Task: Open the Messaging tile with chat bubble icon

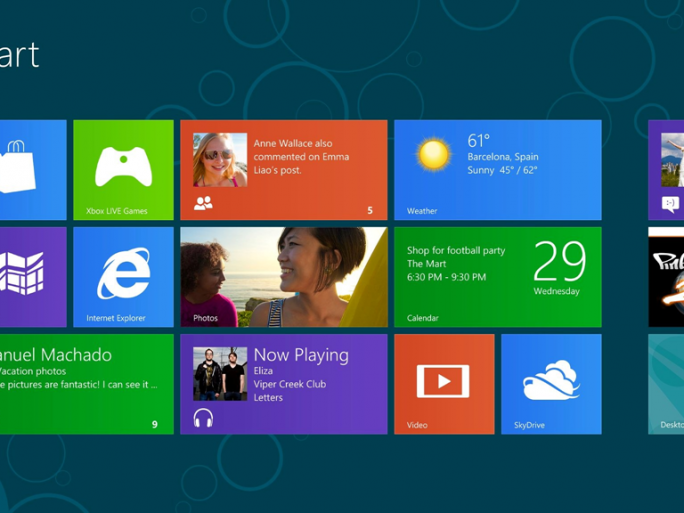Action: tap(666, 170)
